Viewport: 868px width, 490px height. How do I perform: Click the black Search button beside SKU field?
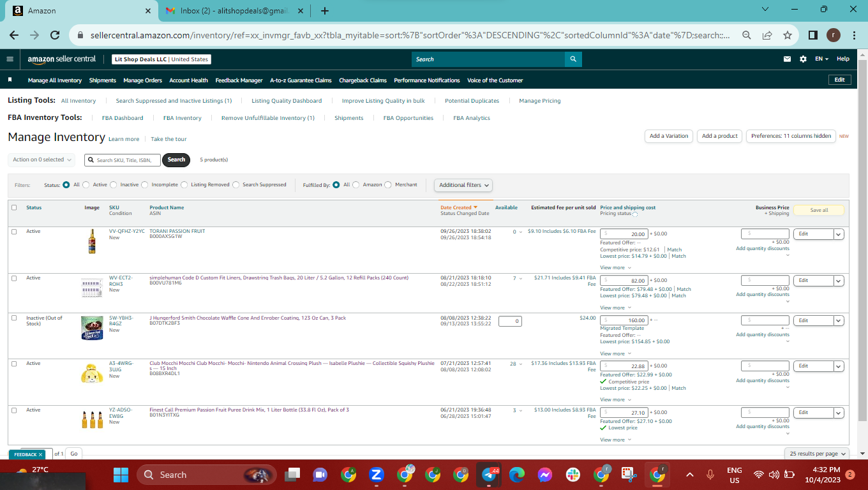(176, 160)
